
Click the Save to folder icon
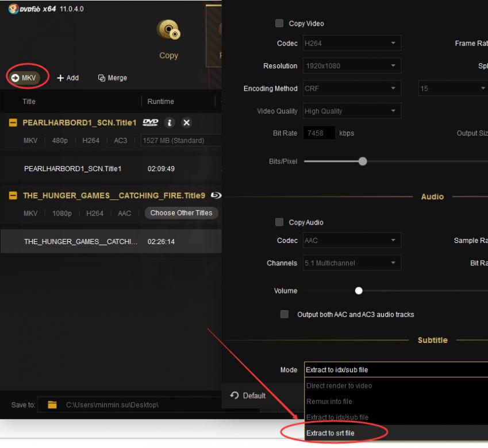tap(52, 405)
